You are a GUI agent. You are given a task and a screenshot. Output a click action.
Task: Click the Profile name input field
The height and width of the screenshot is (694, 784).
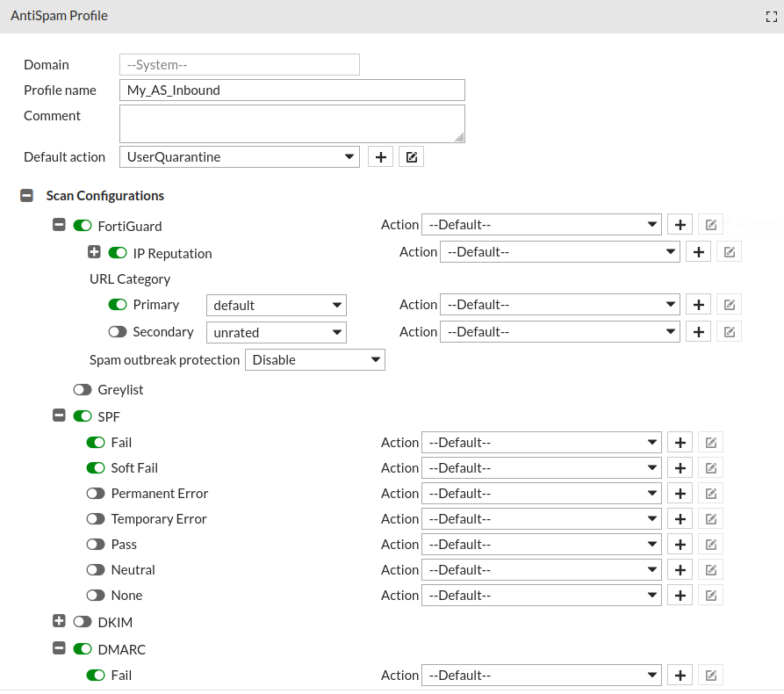tap(291, 90)
